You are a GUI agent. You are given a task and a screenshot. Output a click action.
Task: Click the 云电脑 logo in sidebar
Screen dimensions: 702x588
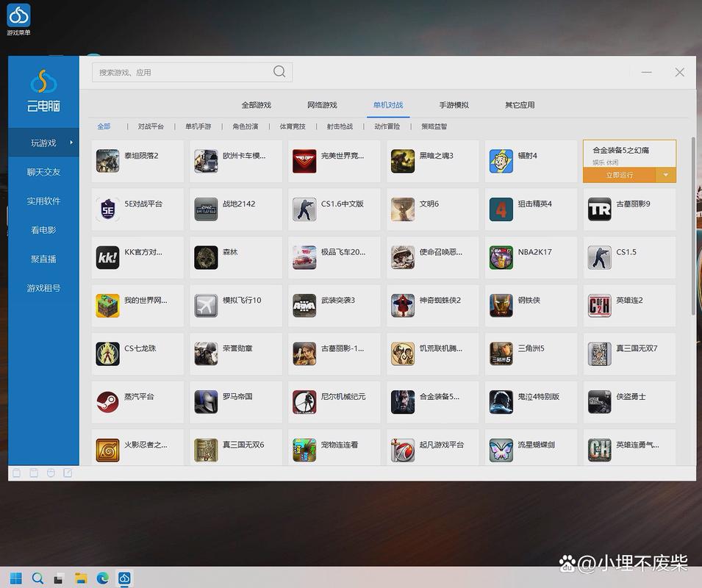pos(43,91)
